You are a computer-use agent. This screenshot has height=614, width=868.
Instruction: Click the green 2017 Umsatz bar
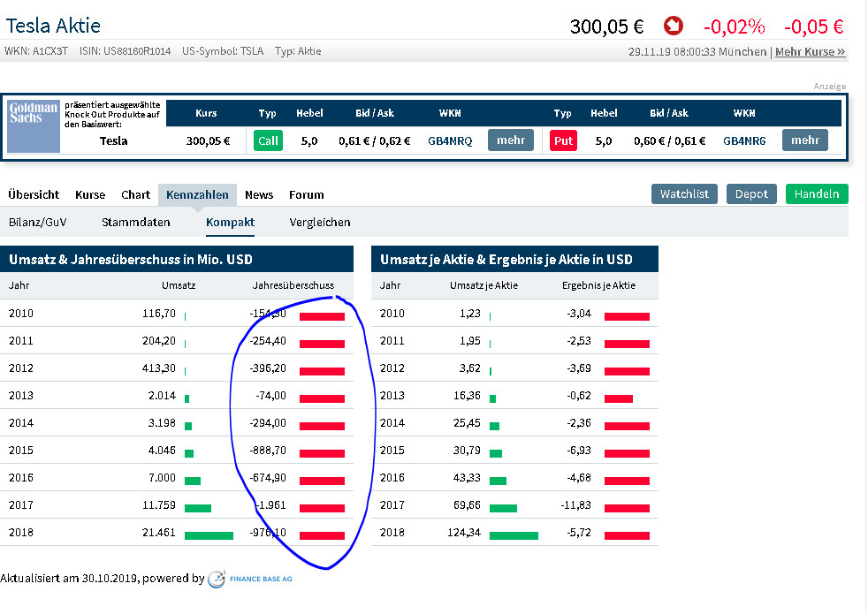click(x=198, y=508)
